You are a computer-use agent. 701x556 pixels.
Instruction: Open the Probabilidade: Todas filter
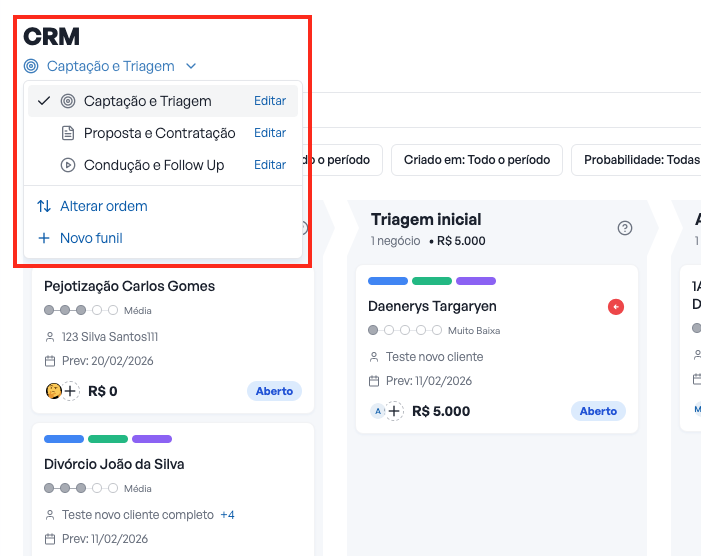(640, 160)
